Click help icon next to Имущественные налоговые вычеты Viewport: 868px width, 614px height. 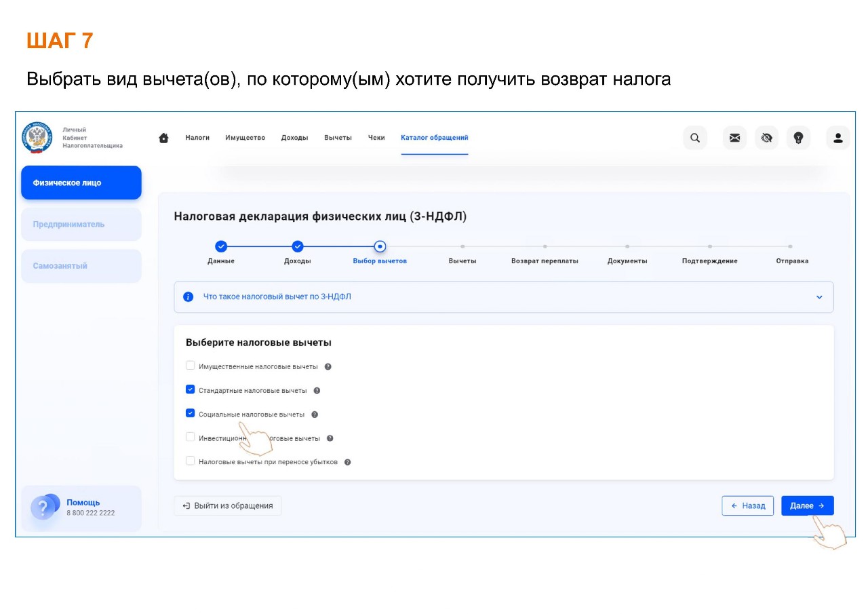pyautogui.click(x=328, y=367)
